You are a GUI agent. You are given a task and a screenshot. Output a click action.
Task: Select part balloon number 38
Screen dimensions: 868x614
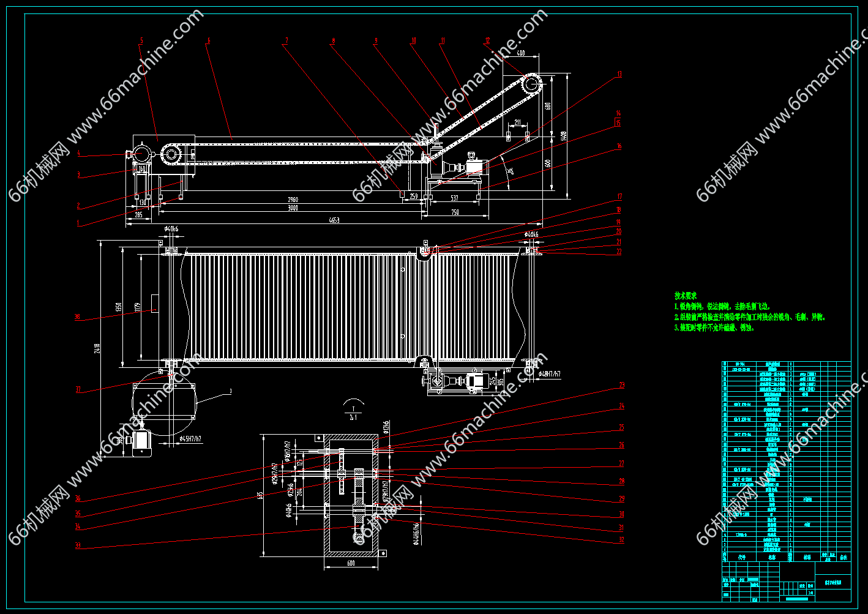point(77,317)
